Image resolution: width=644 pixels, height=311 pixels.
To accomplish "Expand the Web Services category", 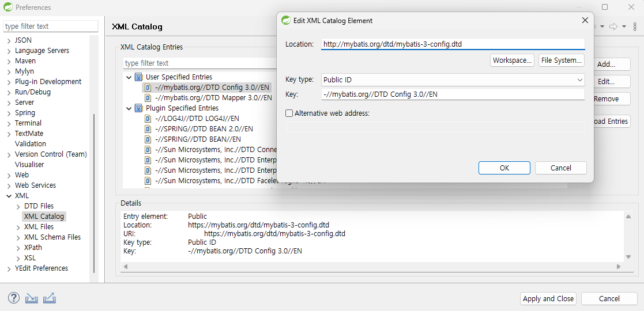I will pyautogui.click(x=9, y=185).
